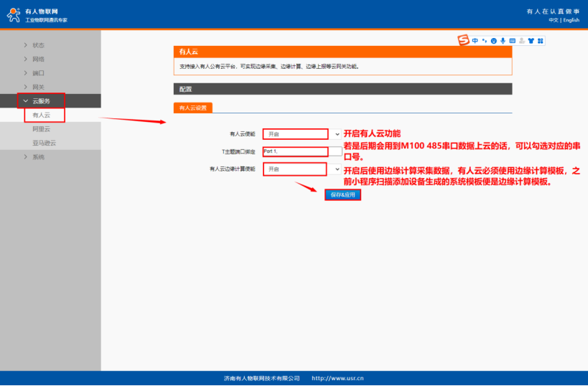Click the Sogou input method S logo
The width and height of the screenshot is (588, 386).
(464, 40)
